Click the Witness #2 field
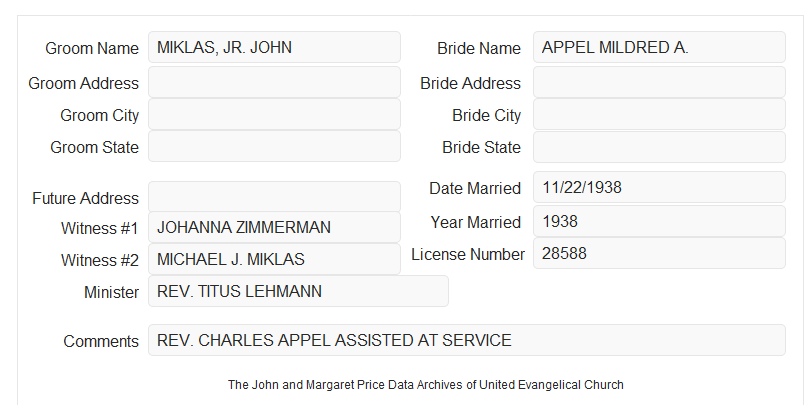Image resolution: width=805 pixels, height=405 pixels. click(x=274, y=259)
